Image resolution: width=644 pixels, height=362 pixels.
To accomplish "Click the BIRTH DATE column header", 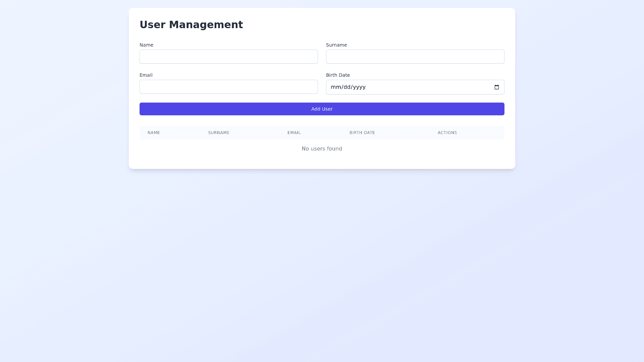I will [x=362, y=133].
